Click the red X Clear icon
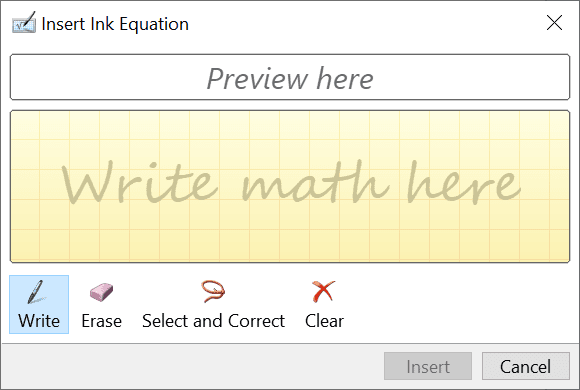 [x=324, y=291]
